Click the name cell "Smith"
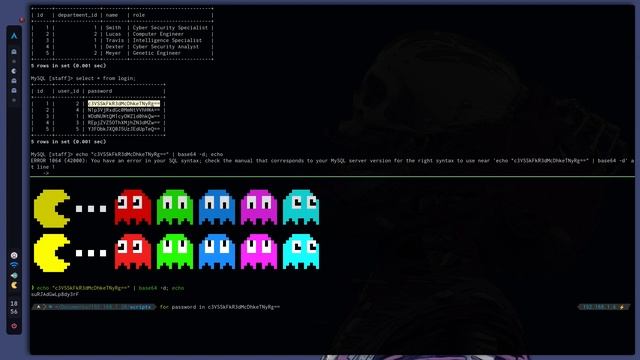This screenshot has height=360, width=640. (113, 28)
